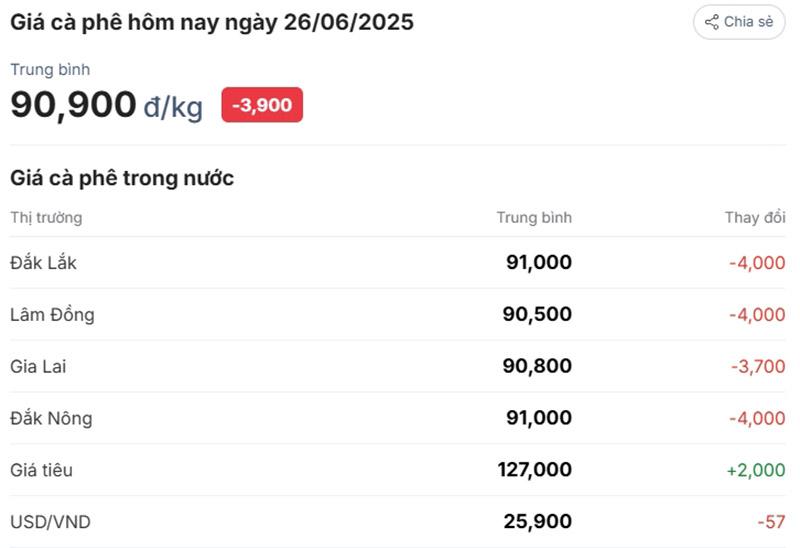Click the Thị trường column header

pos(46,217)
